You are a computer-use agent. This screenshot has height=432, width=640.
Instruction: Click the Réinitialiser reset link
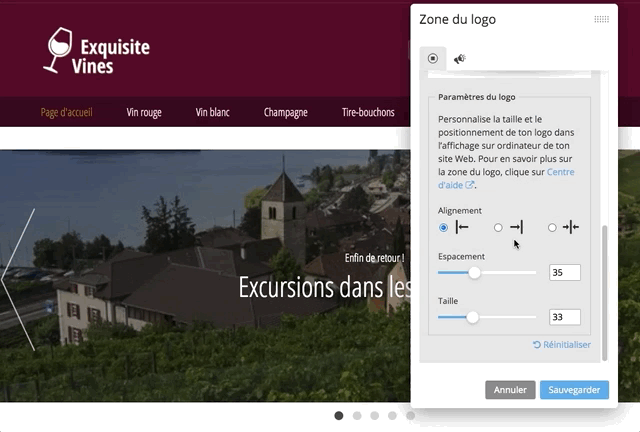point(562,345)
